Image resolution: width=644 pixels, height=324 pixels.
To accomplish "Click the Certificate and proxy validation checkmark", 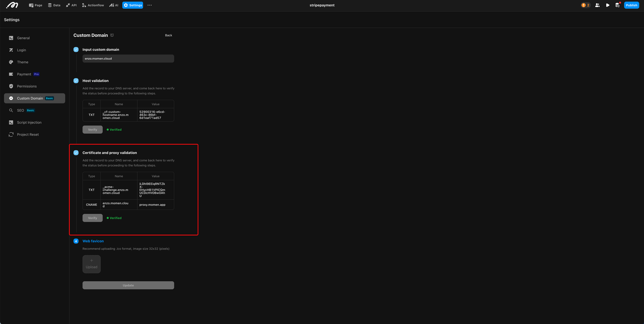I will click(76, 152).
